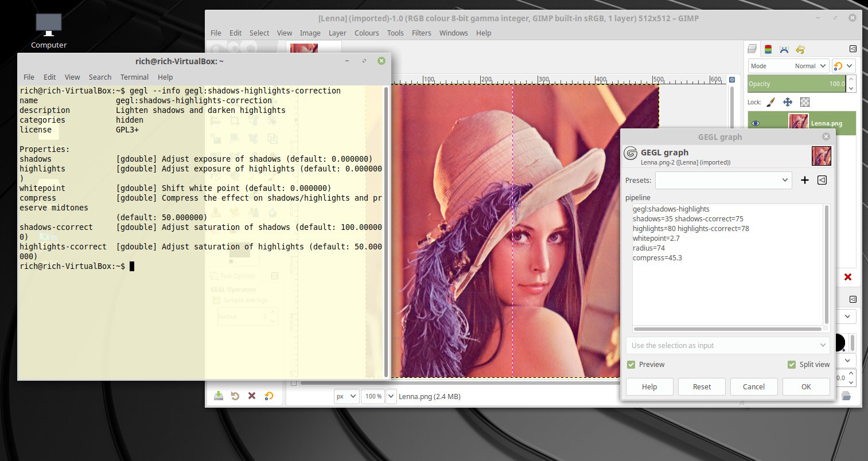Image resolution: width=868 pixels, height=461 pixels.
Task: Switch to the Layers dock tab icon
Action: [x=752, y=49]
